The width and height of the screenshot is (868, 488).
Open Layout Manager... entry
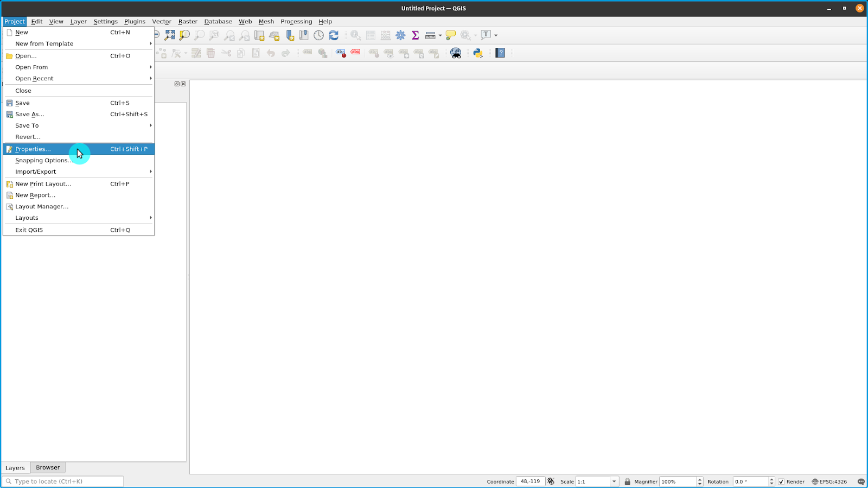[79, 207]
